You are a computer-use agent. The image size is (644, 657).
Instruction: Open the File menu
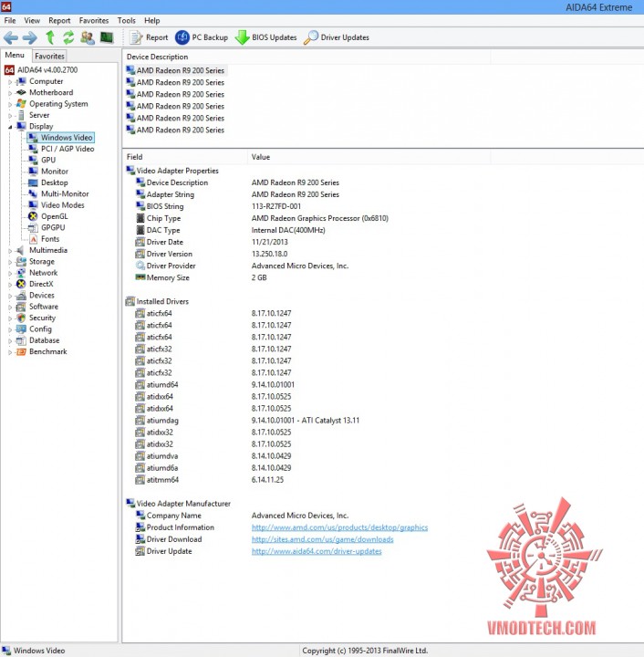[x=10, y=20]
